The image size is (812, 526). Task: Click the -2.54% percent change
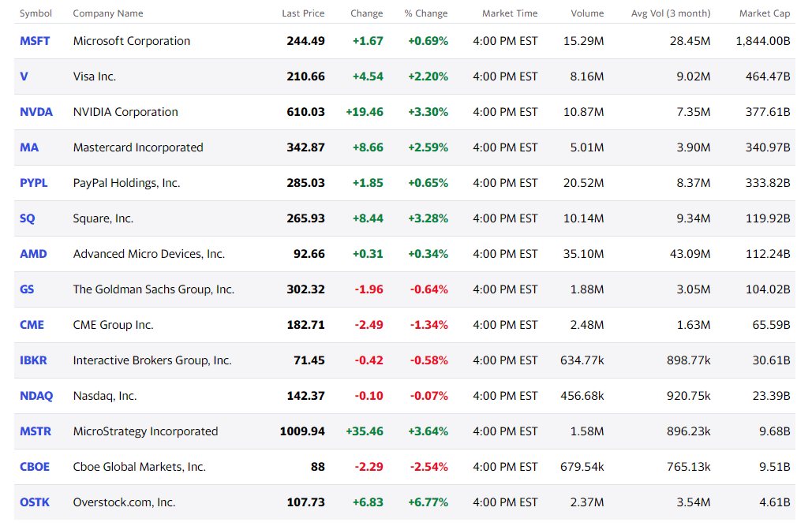[x=428, y=467]
